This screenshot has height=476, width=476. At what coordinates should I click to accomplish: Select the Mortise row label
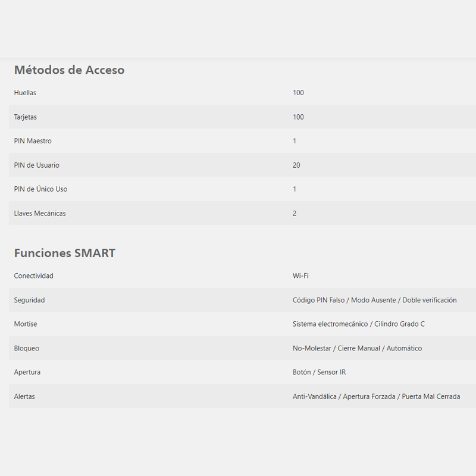click(26, 324)
